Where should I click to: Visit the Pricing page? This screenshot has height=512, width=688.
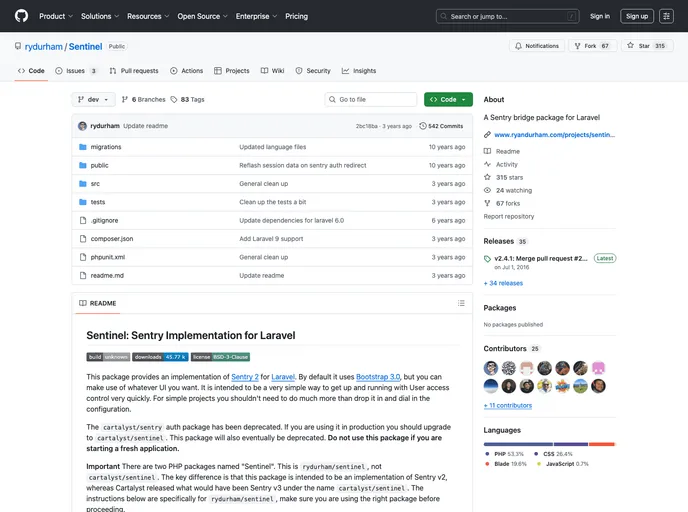click(x=296, y=16)
